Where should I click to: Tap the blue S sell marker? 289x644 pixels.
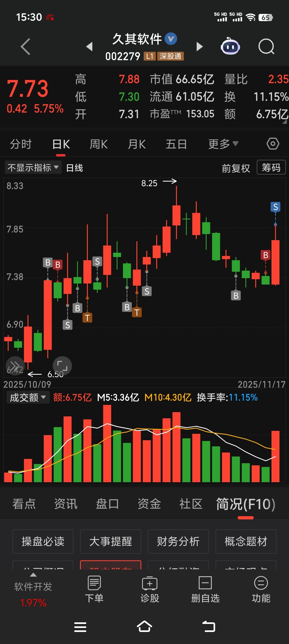[275, 207]
